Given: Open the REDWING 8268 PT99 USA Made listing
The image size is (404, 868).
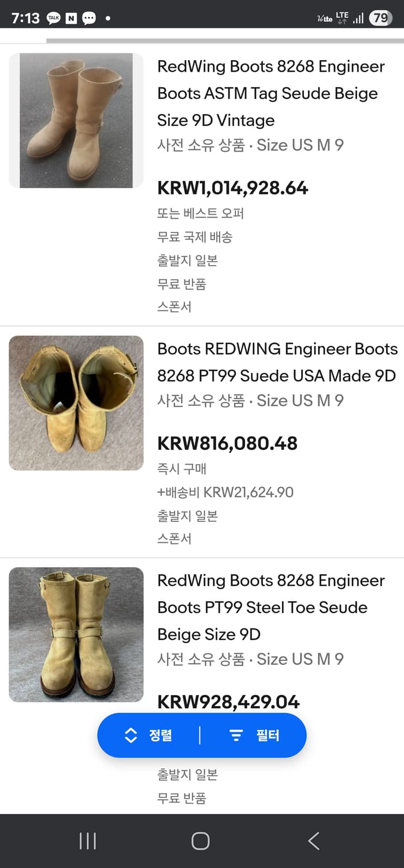Looking at the screenshot, I should (276, 362).
